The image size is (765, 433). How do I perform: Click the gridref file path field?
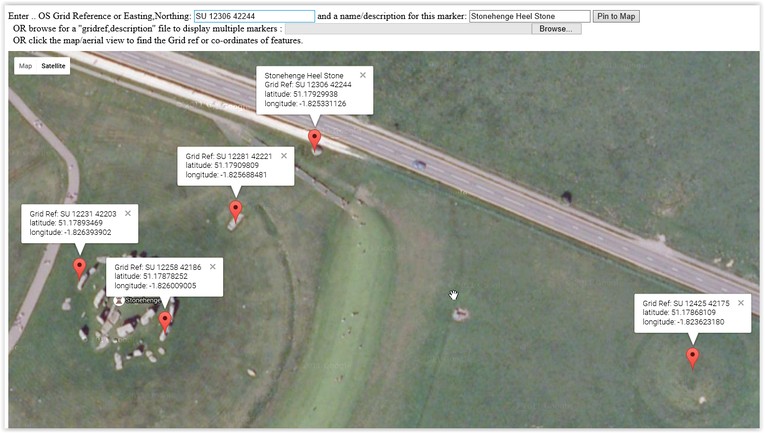[x=408, y=29]
